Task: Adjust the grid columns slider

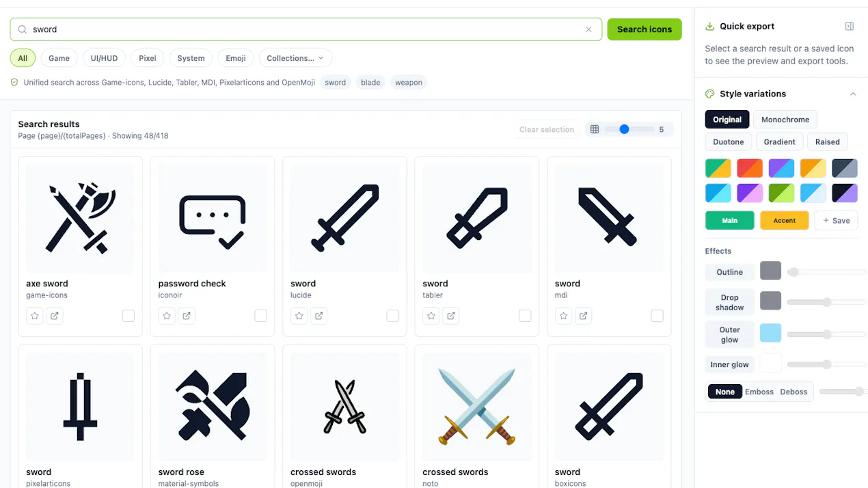Action: click(629, 129)
